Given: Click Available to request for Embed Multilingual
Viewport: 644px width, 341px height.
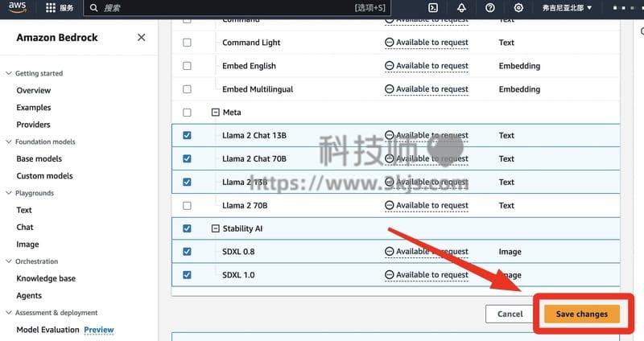Looking at the screenshot, I should click(432, 89).
